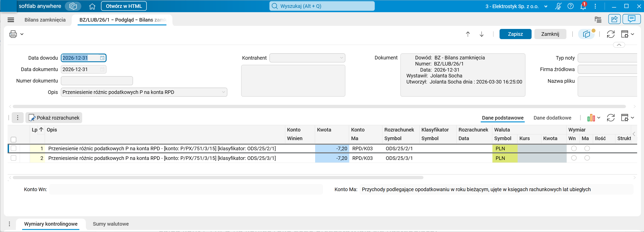
Task: Switch to Dane dodatkowe tab
Action: [x=552, y=118]
